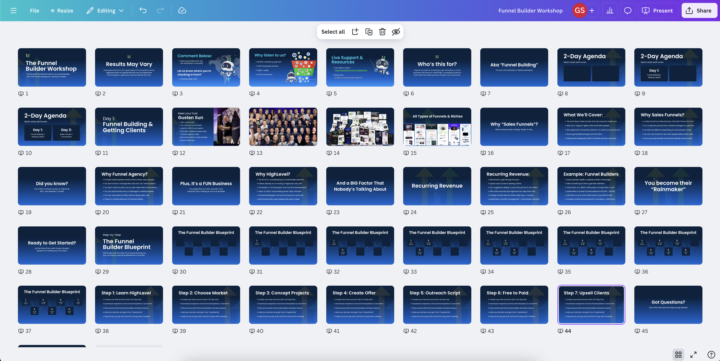The width and height of the screenshot is (720, 361).
Task: Toggle grid view button at bottom
Action: coord(678,354)
